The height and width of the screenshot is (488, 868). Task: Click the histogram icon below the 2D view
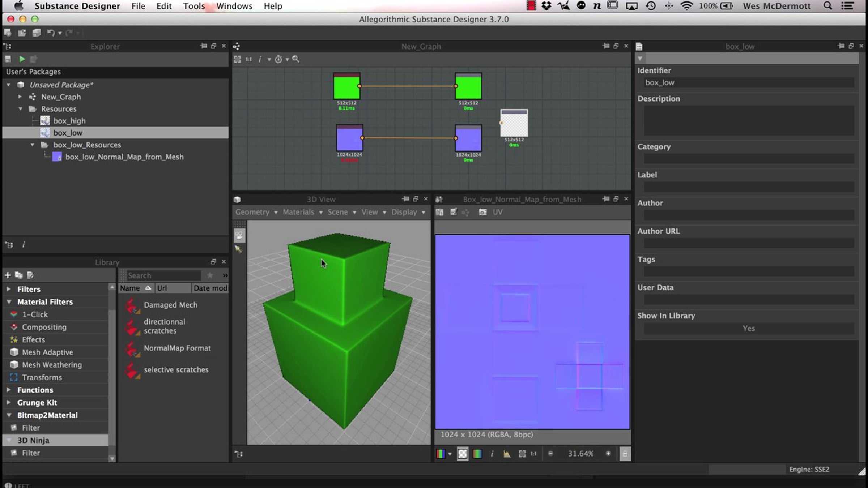point(507,454)
